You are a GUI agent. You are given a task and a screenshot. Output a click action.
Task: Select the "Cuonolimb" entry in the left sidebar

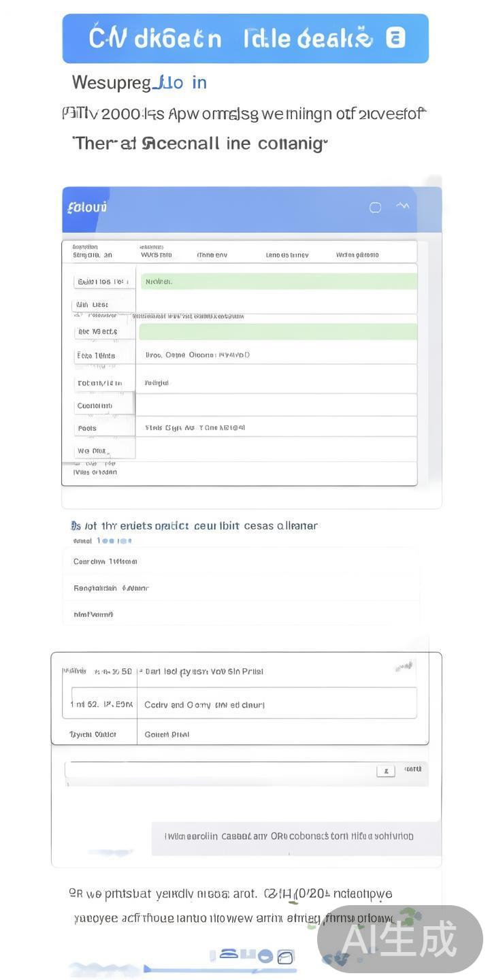click(95, 406)
